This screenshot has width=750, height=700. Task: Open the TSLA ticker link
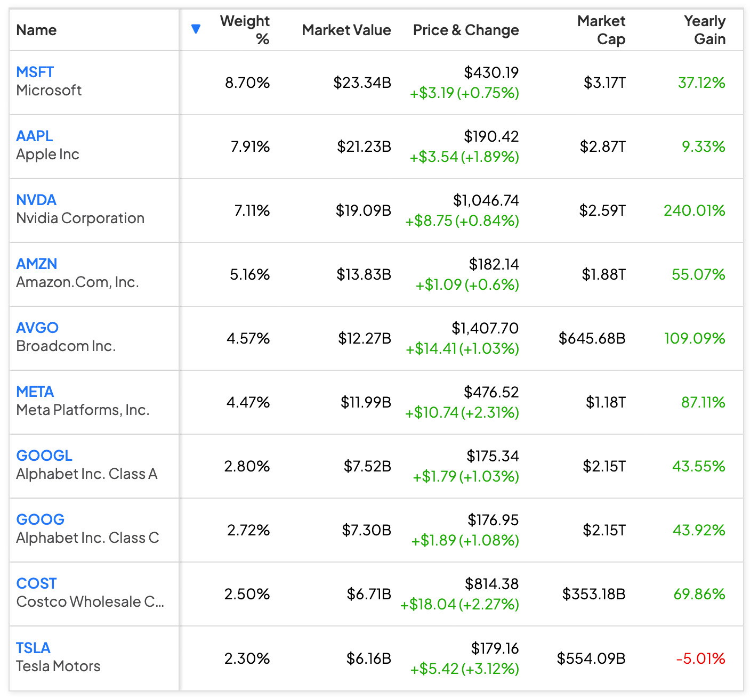click(33, 648)
